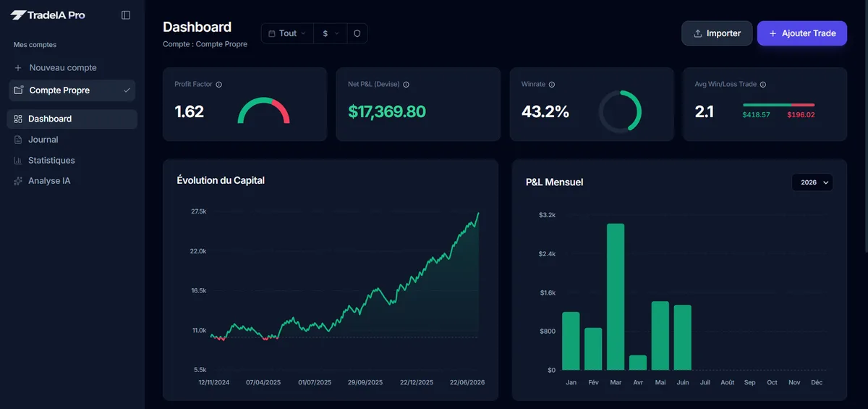Open the 2026 year selector
Viewport: 868px width, 409px height.
pos(812,182)
